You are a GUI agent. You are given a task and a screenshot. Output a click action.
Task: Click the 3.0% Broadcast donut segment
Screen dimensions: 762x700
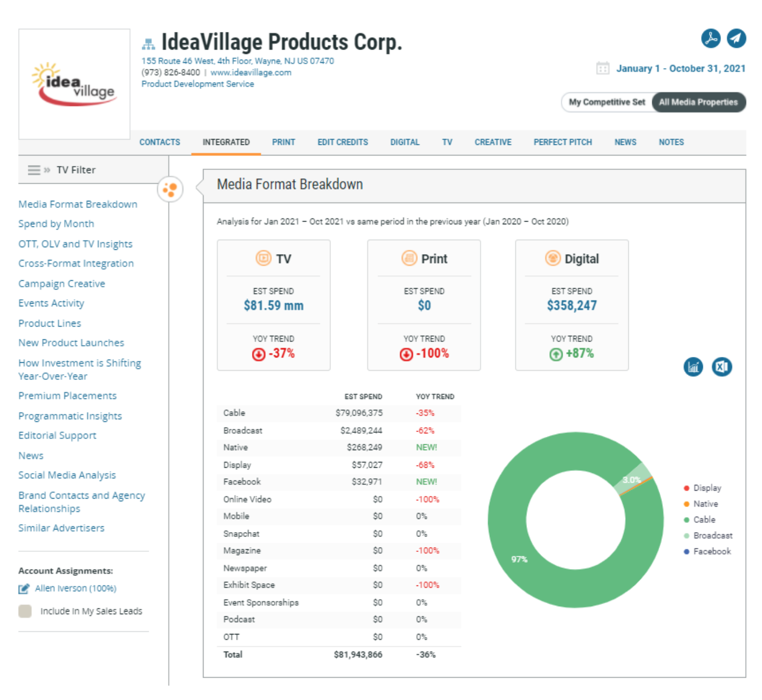tap(633, 479)
